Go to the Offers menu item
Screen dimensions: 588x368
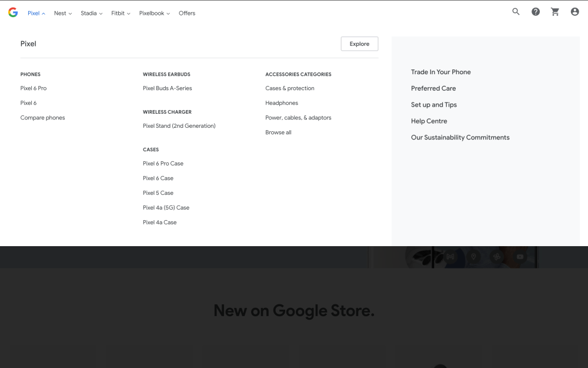tap(187, 13)
